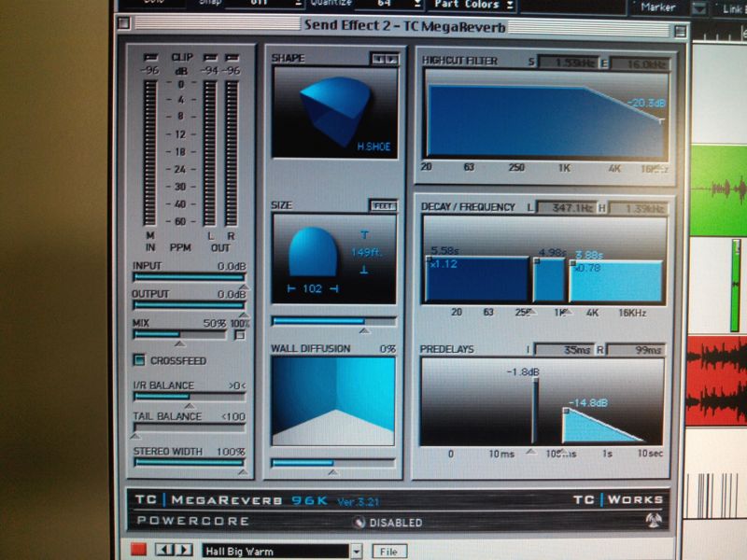Select the next room shape arrow
Viewport: 747px width, 560px height.
tap(391, 59)
